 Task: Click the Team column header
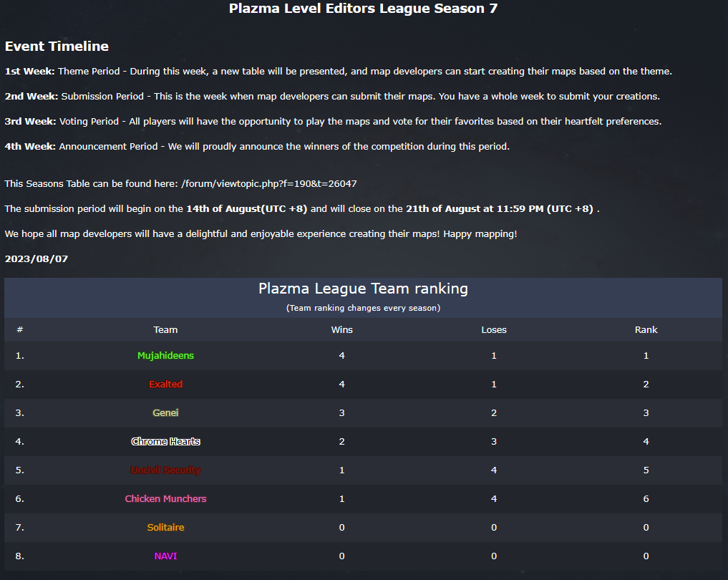(x=165, y=330)
